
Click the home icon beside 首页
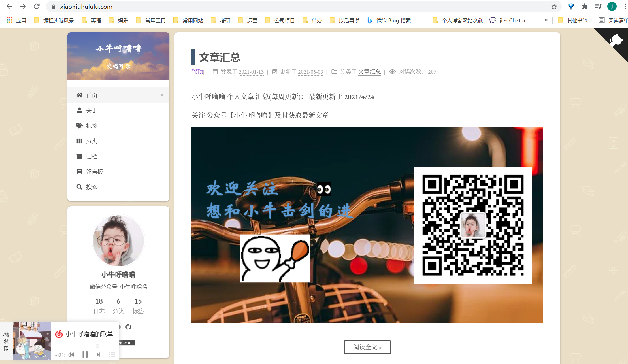[79, 95]
